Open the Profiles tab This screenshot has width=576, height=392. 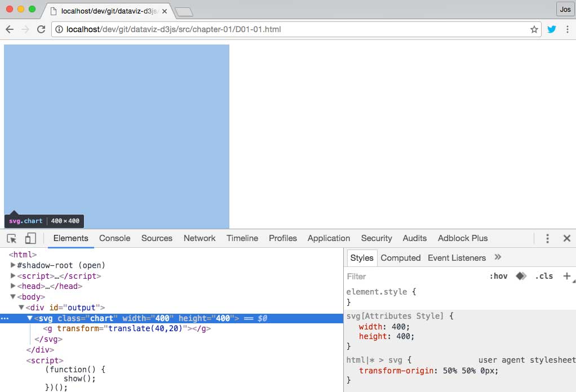click(283, 239)
